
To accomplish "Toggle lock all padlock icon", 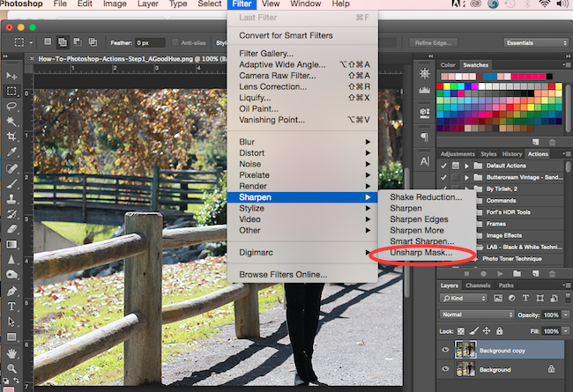I will (x=499, y=331).
